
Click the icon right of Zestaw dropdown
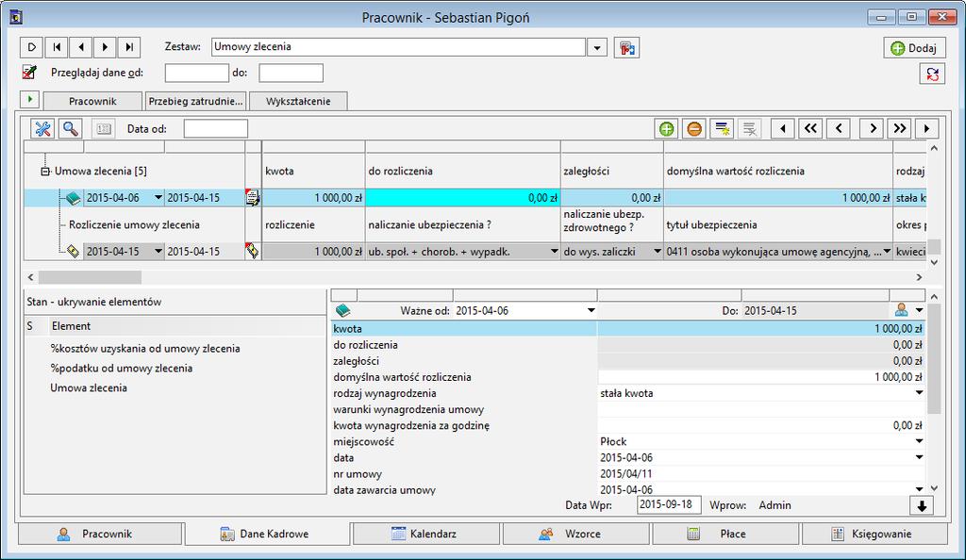click(626, 47)
